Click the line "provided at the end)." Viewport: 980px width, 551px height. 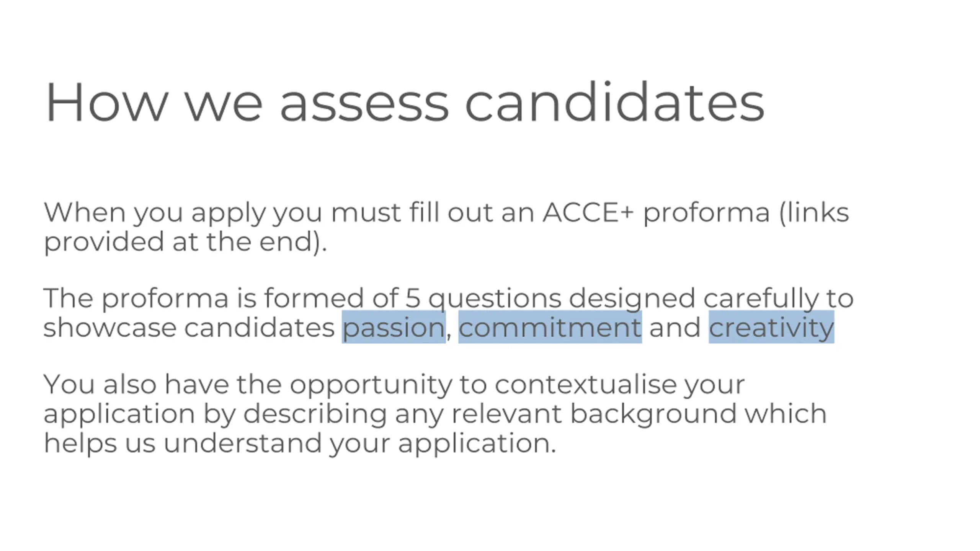click(x=185, y=242)
